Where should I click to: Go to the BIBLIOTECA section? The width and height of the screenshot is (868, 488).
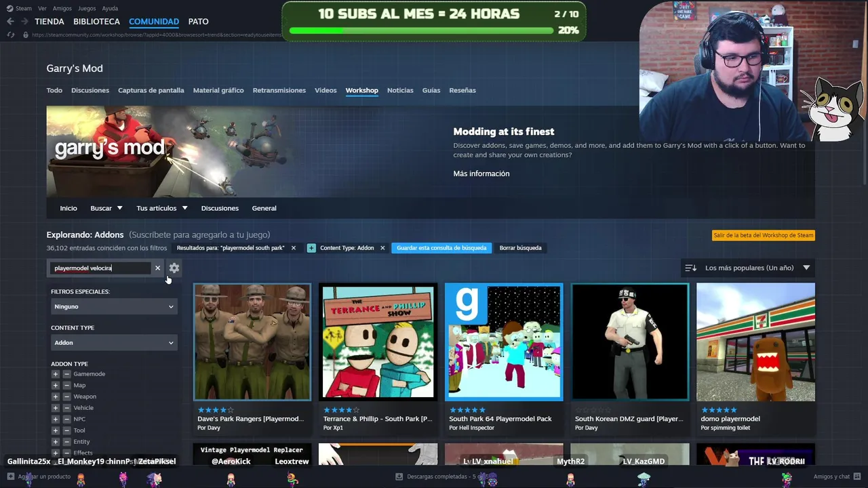(97, 22)
